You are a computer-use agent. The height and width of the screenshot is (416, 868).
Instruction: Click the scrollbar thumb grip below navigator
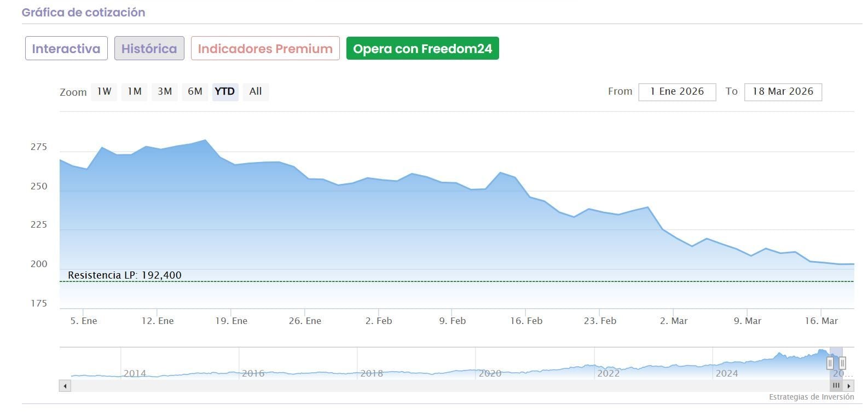(x=836, y=386)
